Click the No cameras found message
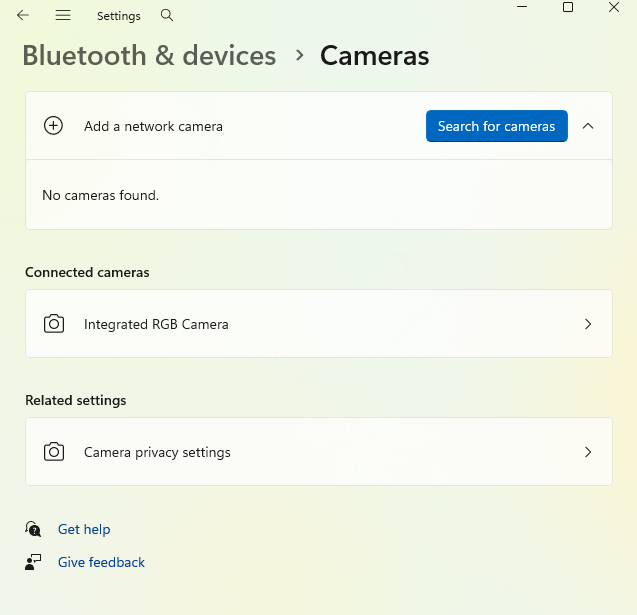637x615 pixels. [101, 195]
